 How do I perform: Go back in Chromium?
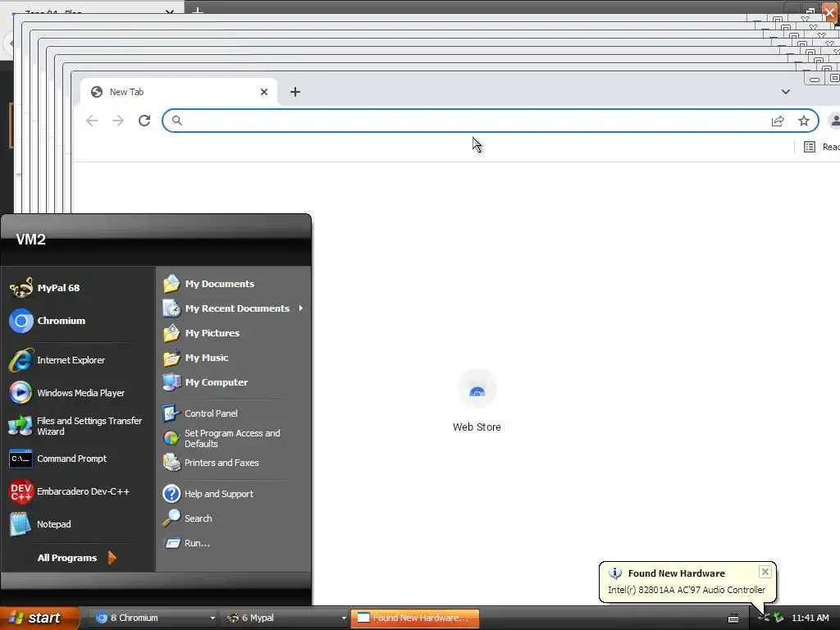92,121
